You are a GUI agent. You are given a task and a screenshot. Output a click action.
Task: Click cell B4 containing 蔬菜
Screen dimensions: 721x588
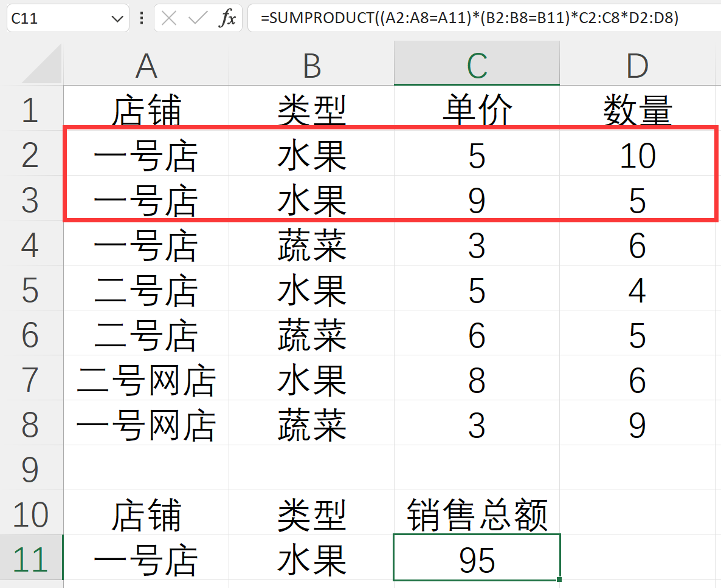tap(312, 245)
